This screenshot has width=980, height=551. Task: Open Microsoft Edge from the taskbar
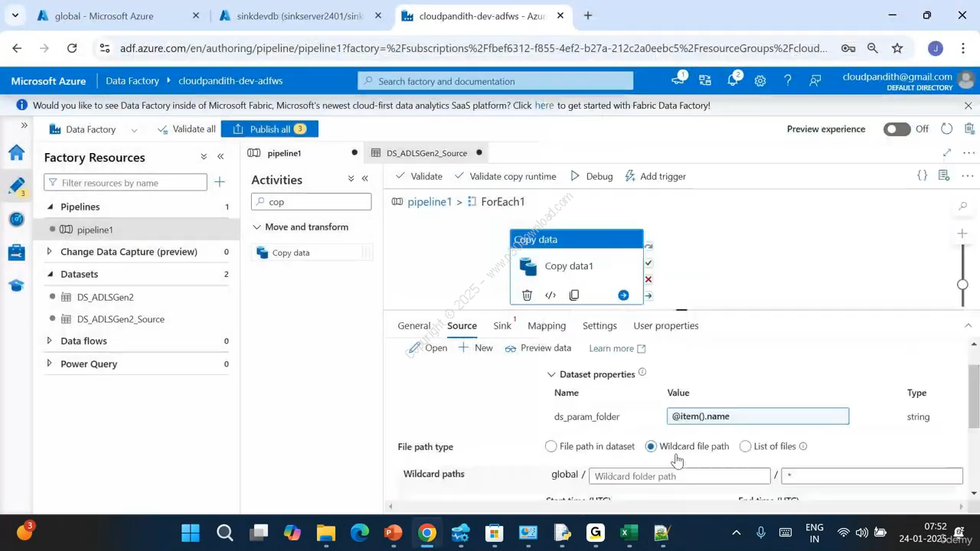point(360,533)
